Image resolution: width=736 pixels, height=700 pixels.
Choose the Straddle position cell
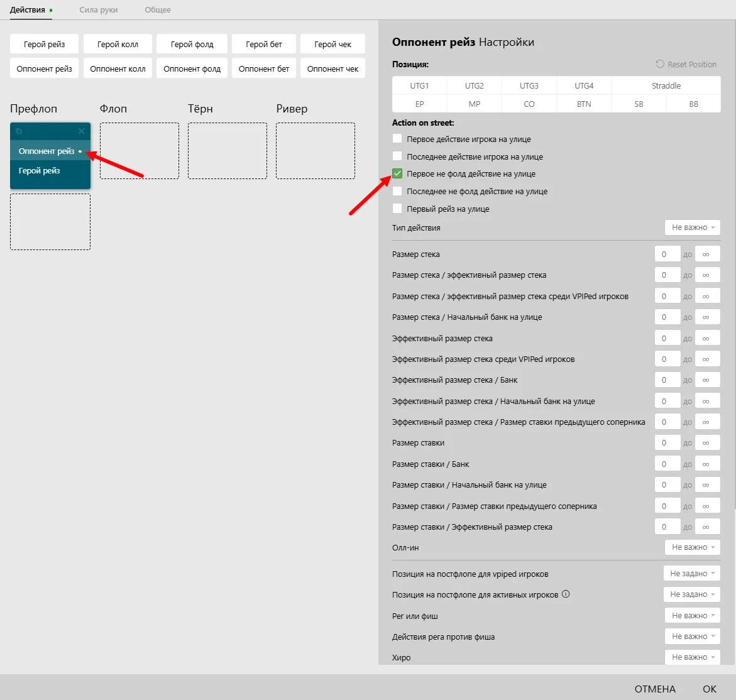(x=666, y=85)
